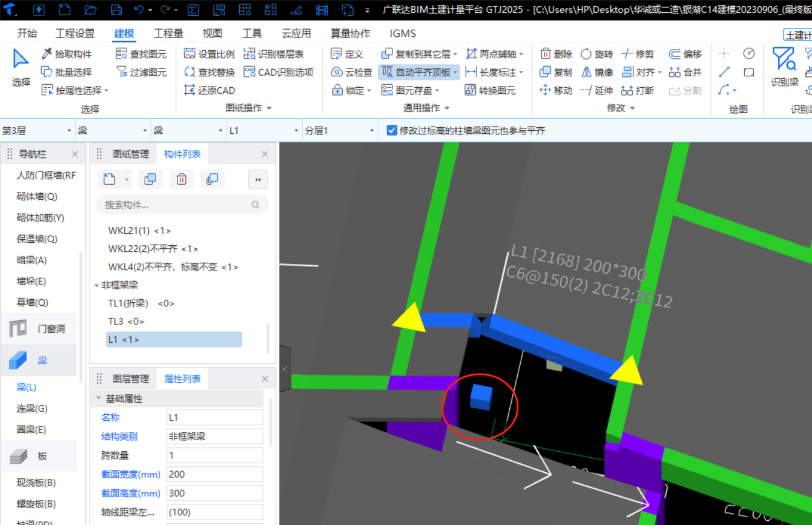Image resolution: width=812 pixels, height=525 pixels.
Task: Click the 删除 trash tool
Action: tap(556, 54)
